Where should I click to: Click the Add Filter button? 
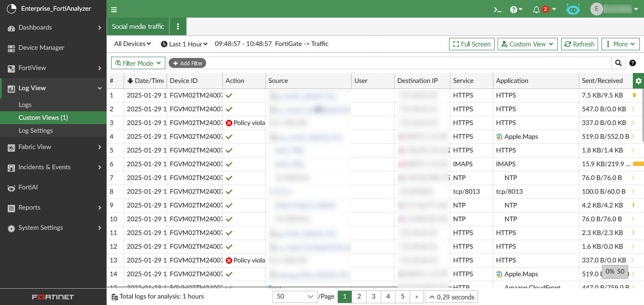tap(188, 63)
